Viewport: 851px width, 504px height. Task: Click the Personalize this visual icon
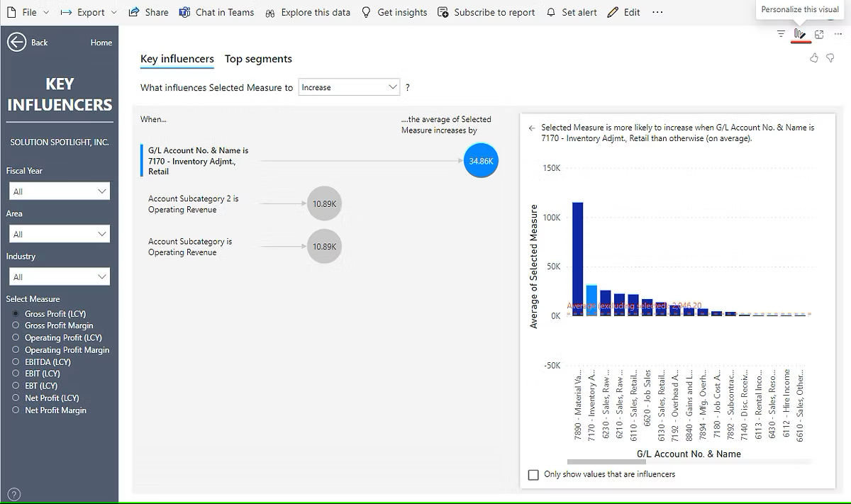coord(800,34)
